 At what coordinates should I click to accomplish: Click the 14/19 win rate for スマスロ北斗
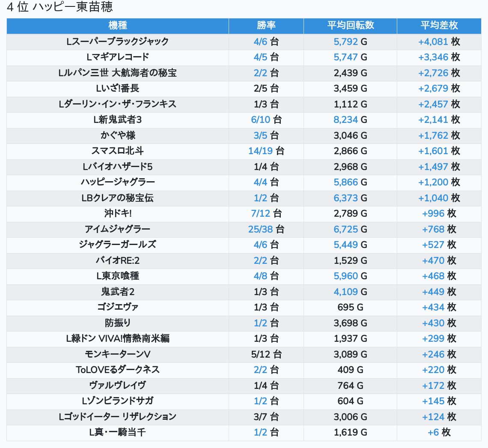point(260,151)
